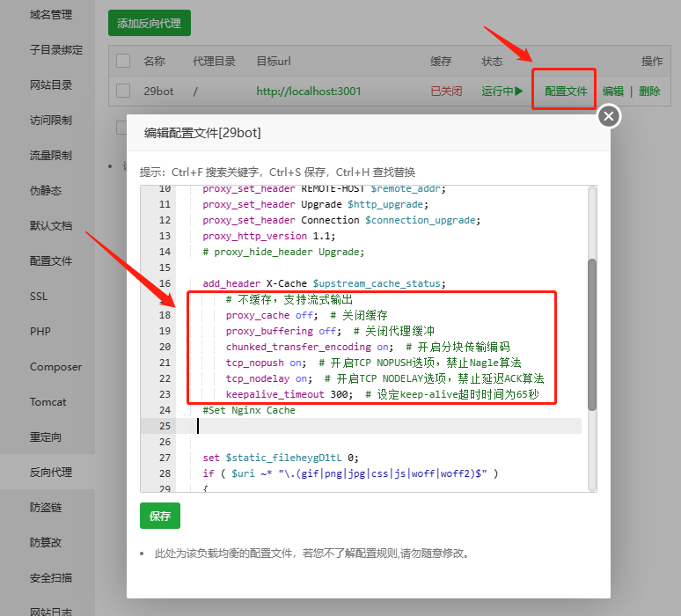
Task: Open the Composer sidebar tab
Action: pos(55,367)
